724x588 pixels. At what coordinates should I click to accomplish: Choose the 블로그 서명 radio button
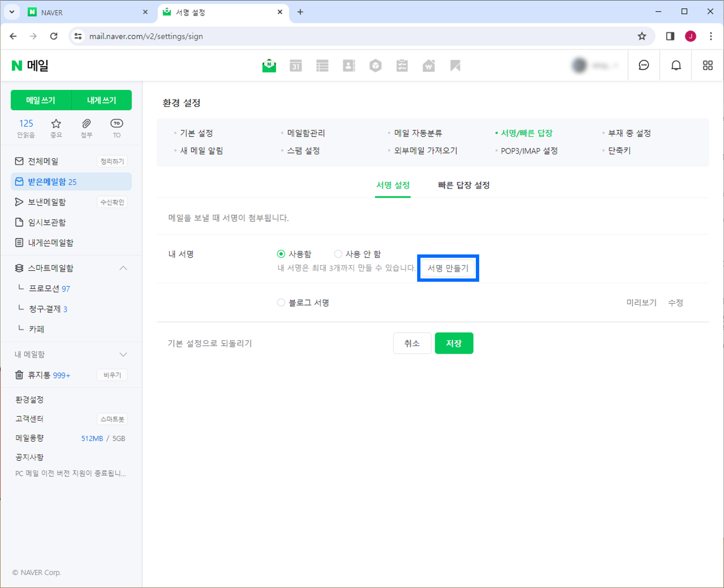coord(281,302)
